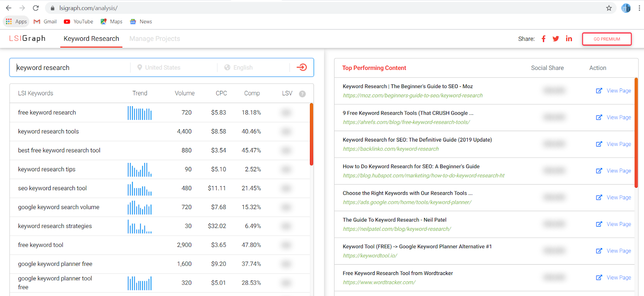Select 'keyword research tips' keyword
Image resolution: width=644 pixels, height=296 pixels.
(47, 169)
